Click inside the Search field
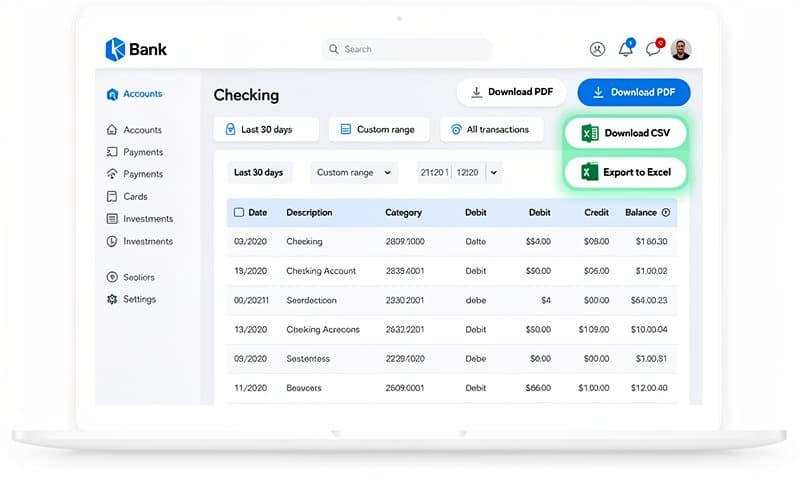The image size is (800, 480). click(407, 49)
